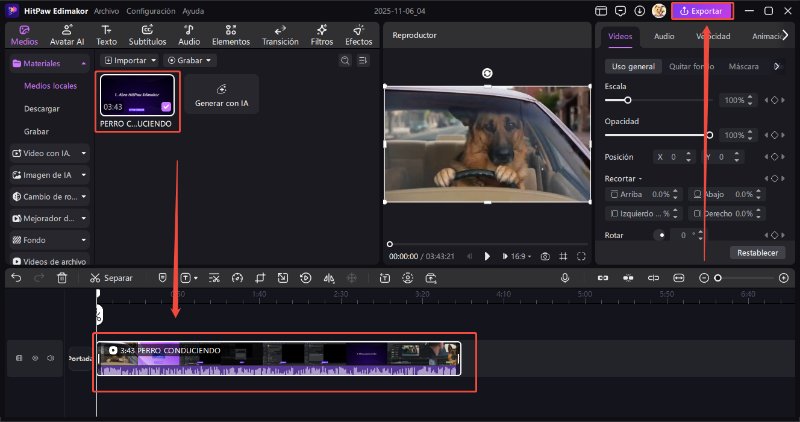Click the Exportar button
This screenshot has width=800, height=422.
[701, 11]
